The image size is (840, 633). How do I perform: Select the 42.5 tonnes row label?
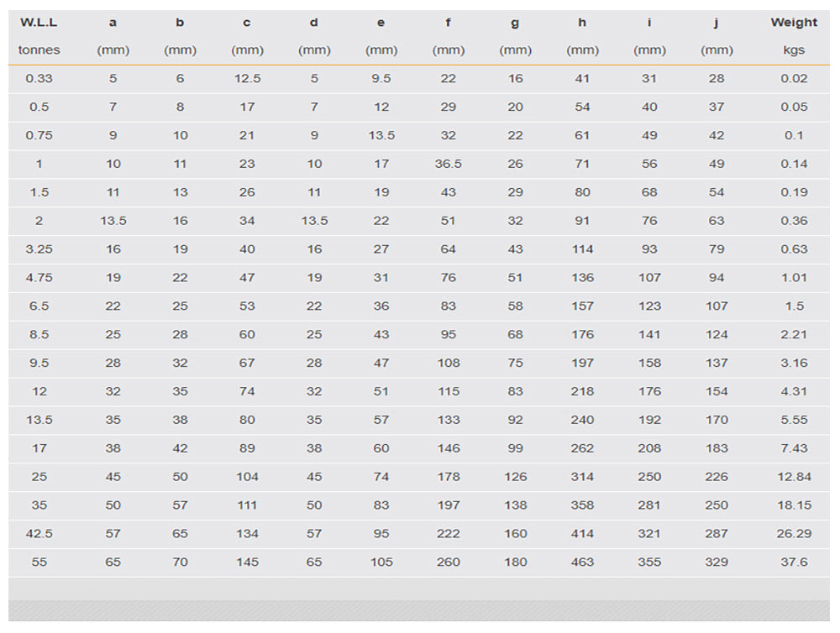(x=39, y=534)
